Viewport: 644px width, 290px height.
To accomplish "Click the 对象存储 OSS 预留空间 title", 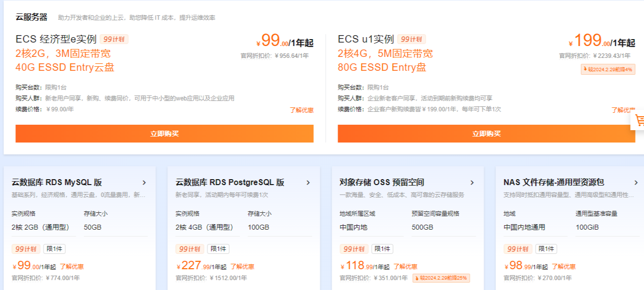I will tap(382, 183).
